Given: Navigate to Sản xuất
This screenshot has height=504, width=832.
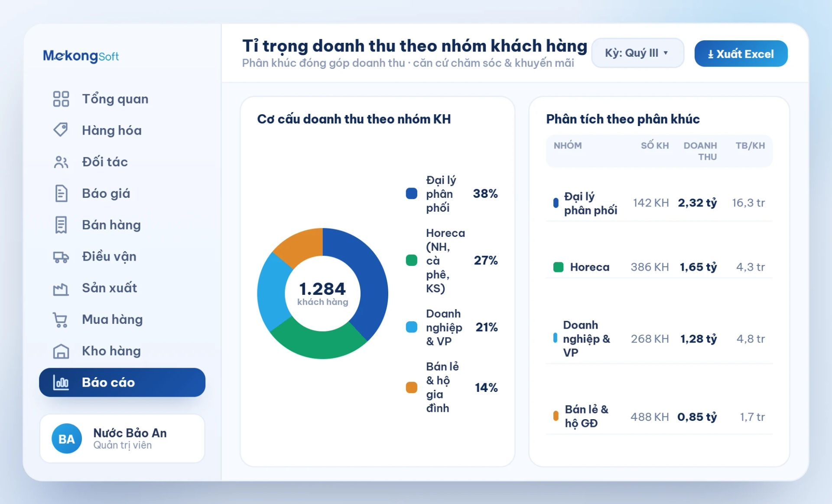Looking at the screenshot, I should coord(122,288).
